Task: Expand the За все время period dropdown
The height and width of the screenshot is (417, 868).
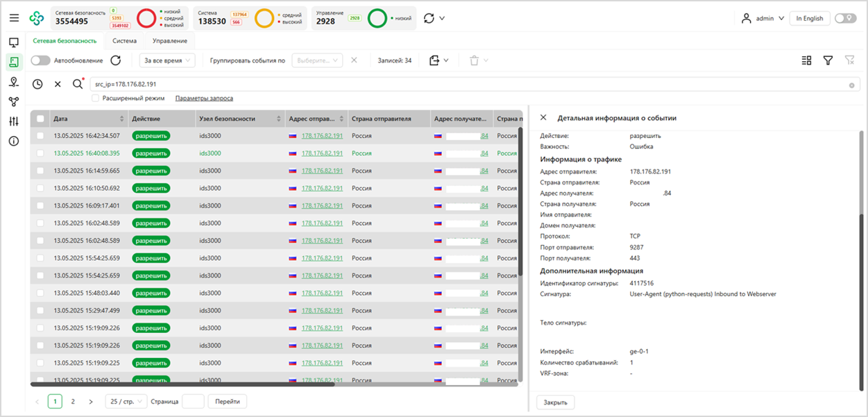Action: point(167,60)
